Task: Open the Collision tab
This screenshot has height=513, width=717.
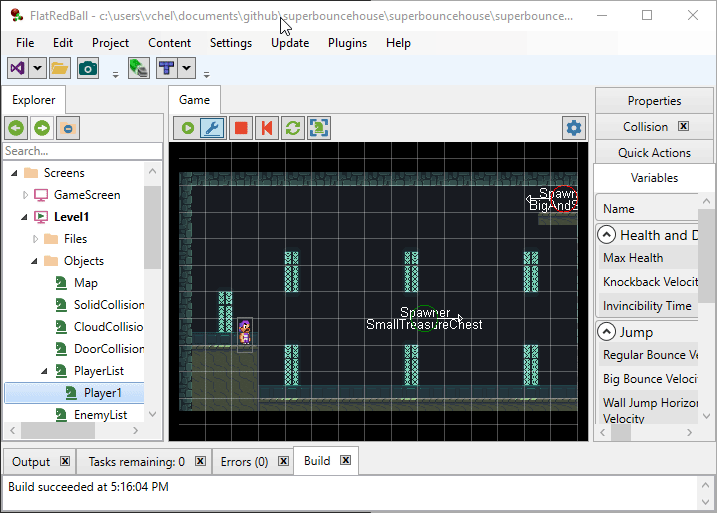Action: (645, 127)
